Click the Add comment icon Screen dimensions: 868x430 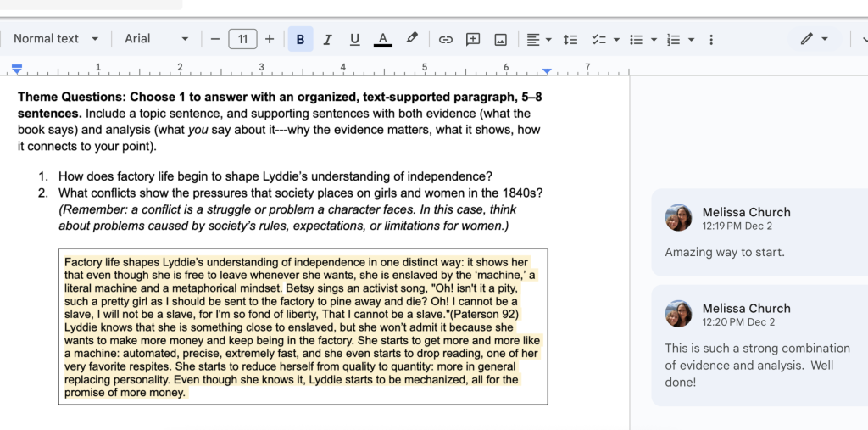[x=473, y=39]
